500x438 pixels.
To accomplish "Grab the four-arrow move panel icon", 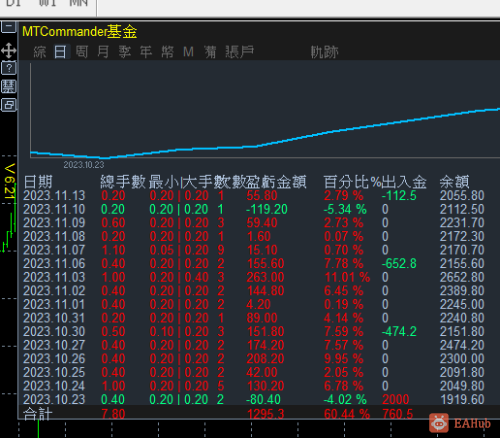I will [9, 51].
